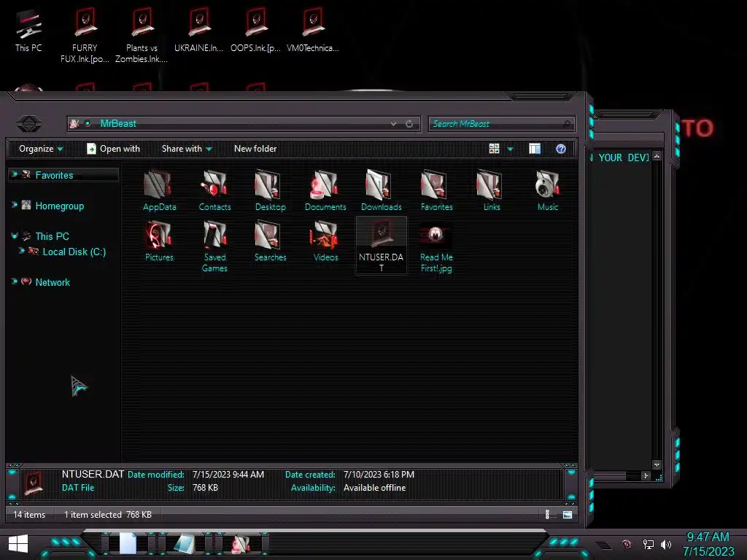Select Network in navigation pane
This screenshot has height=560, width=747.
53,282
